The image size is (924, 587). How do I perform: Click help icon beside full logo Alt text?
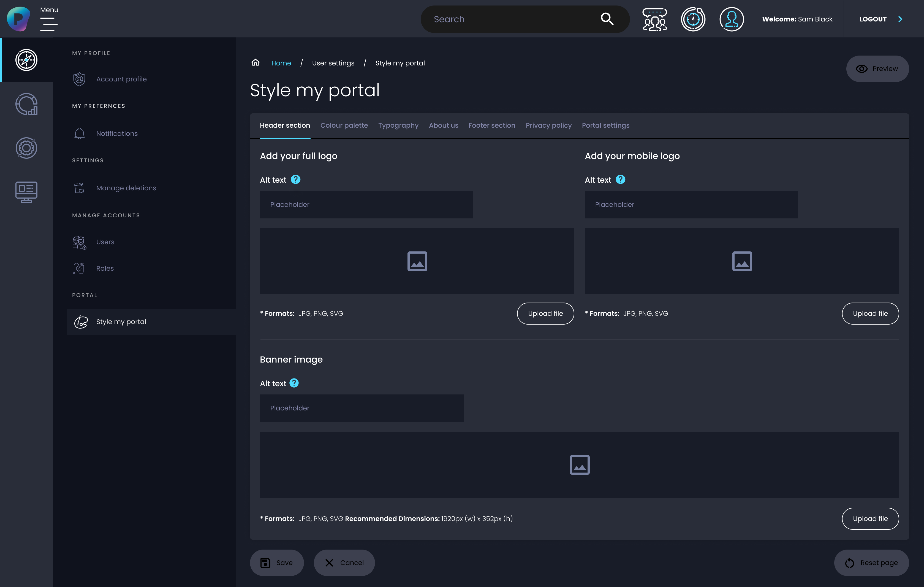click(x=295, y=179)
